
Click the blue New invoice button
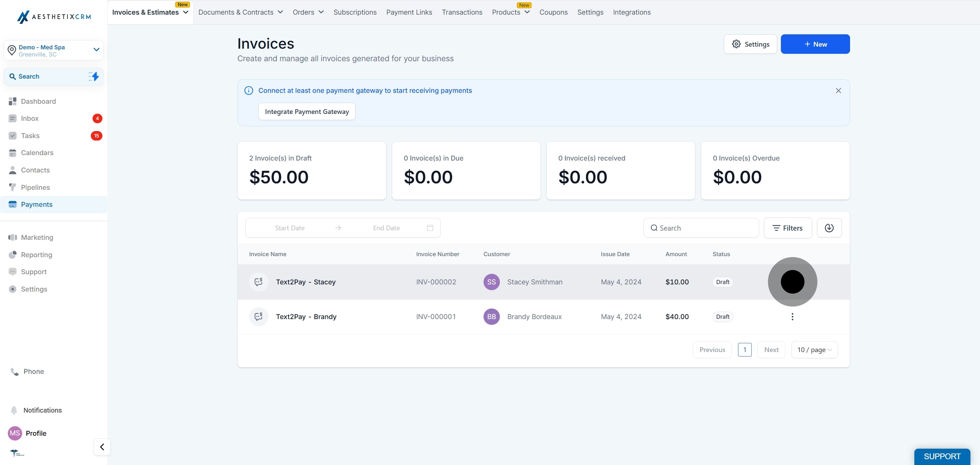815,44
